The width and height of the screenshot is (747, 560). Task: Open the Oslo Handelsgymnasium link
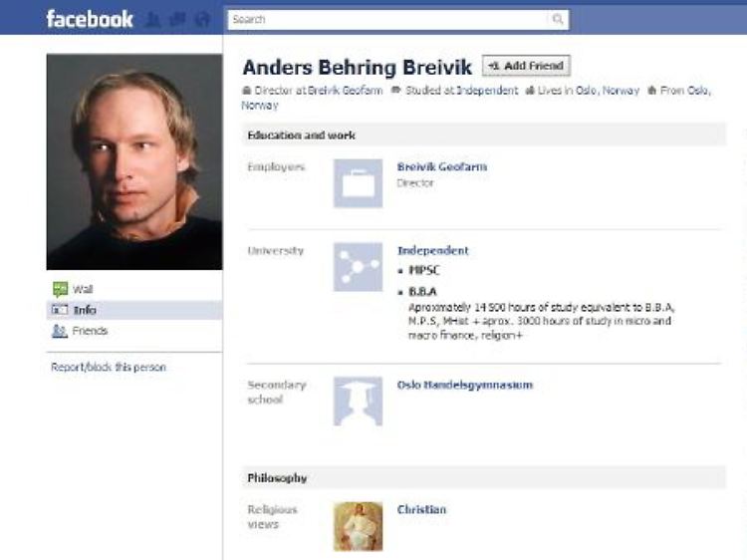465,385
